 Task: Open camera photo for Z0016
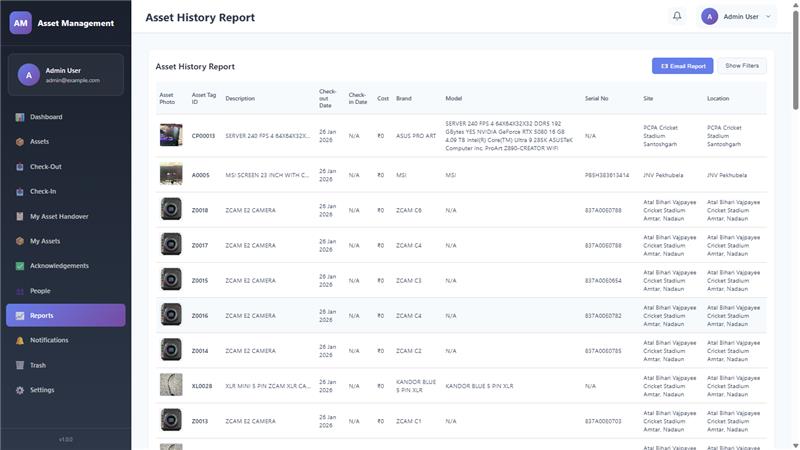(x=171, y=315)
